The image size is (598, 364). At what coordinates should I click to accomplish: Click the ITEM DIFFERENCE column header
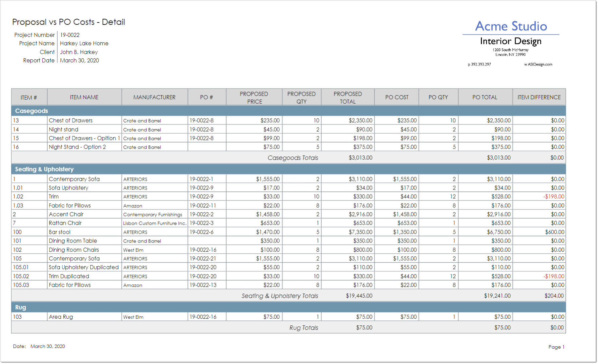[x=539, y=97]
